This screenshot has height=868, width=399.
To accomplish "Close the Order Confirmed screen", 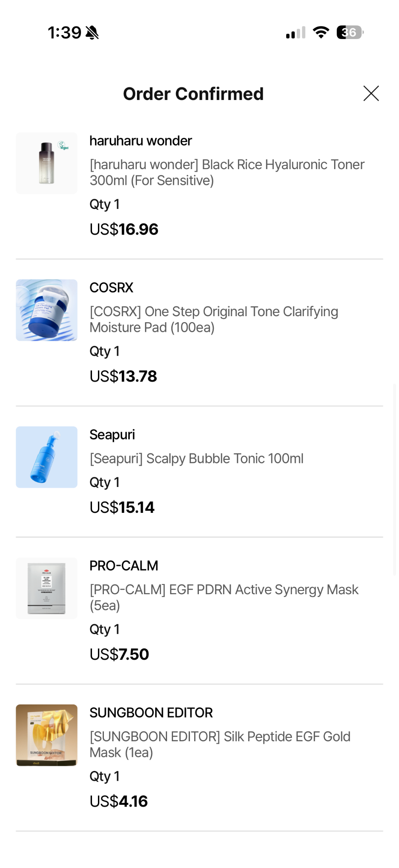I will (371, 93).
